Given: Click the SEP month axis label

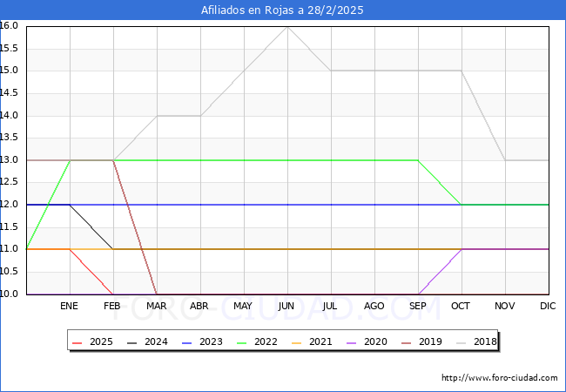Looking at the screenshot, I should tap(418, 306).
